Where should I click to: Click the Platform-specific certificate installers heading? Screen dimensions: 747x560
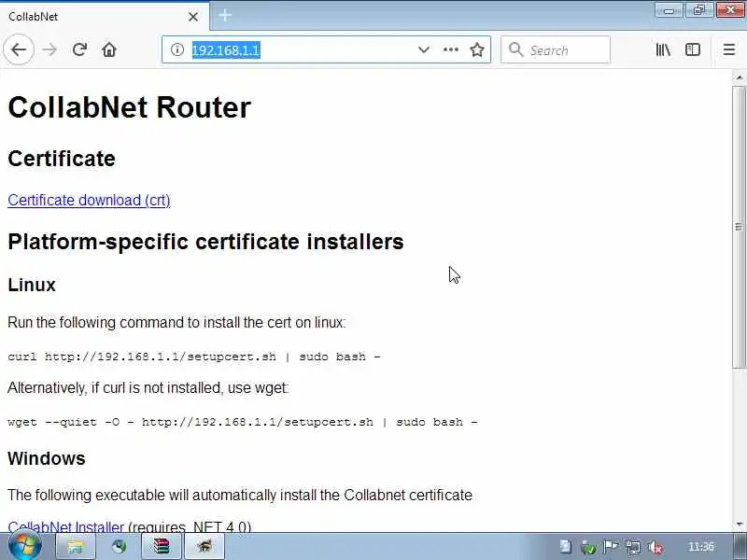tap(205, 242)
